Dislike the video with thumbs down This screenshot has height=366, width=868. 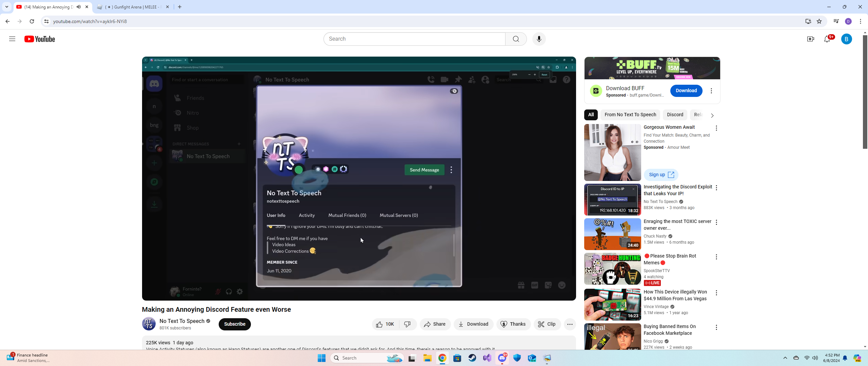408,324
